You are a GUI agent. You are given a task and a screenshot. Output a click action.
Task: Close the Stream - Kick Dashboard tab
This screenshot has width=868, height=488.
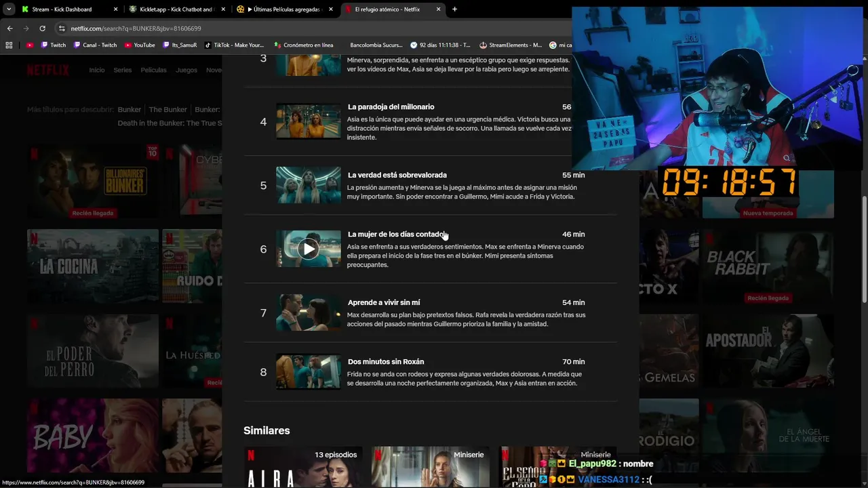pos(115,9)
